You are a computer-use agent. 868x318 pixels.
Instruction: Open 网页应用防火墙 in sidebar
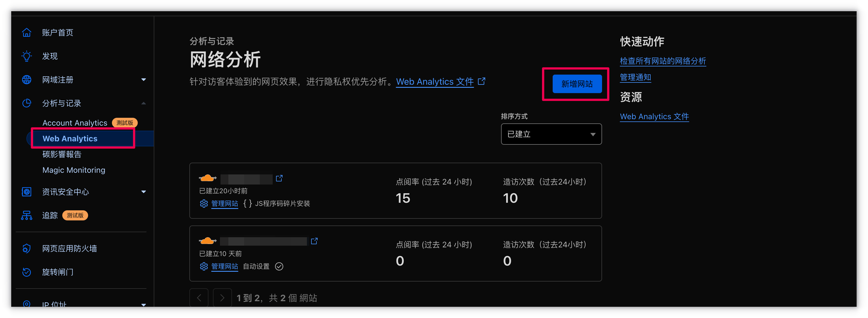(x=69, y=249)
